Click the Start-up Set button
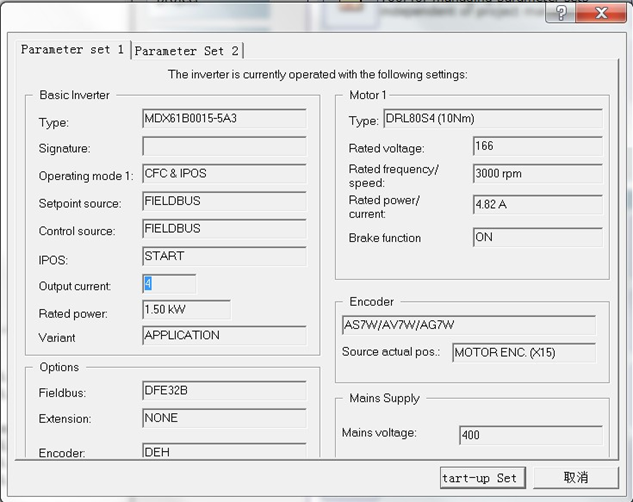The width and height of the screenshot is (633, 502). coord(483,477)
